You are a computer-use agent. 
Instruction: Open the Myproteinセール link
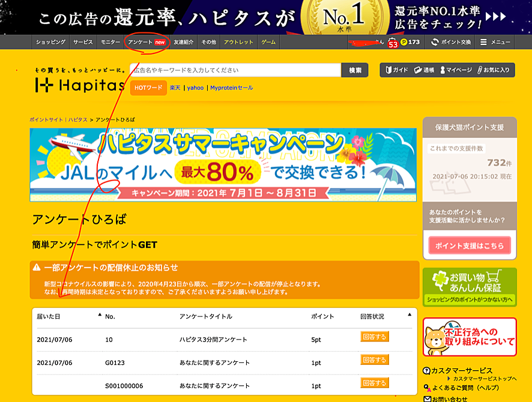[232, 88]
